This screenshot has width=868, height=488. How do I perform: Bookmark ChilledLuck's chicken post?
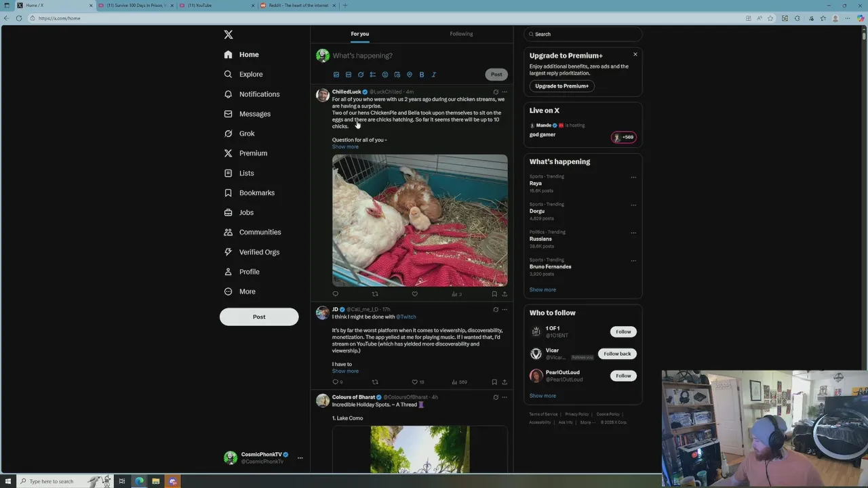494,294
